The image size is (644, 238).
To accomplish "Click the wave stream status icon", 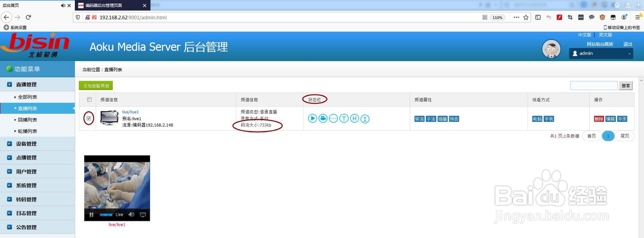I will click(333, 119).
